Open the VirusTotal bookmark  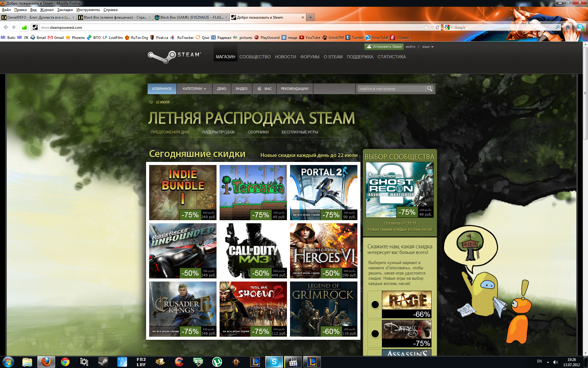tap(377, 37)
